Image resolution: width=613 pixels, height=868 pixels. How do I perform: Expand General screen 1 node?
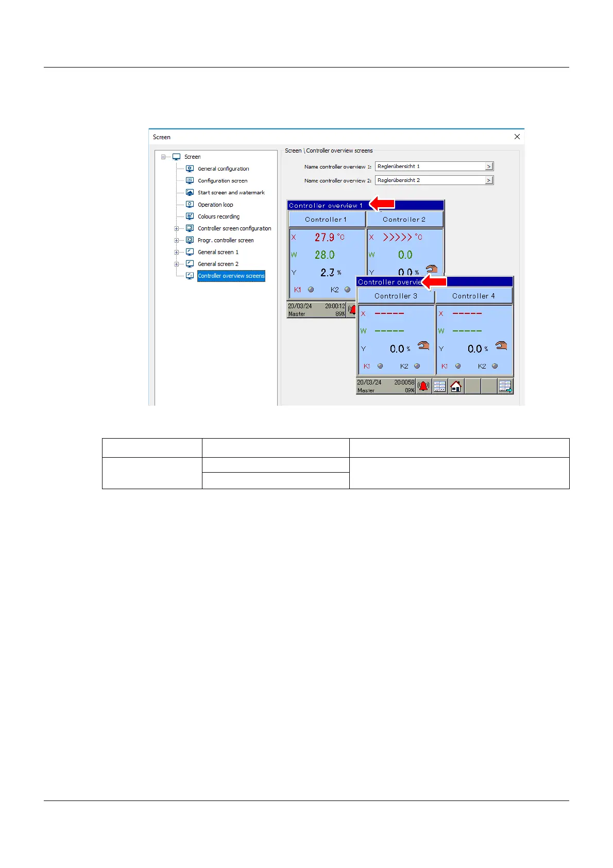[x=176, y=252]
